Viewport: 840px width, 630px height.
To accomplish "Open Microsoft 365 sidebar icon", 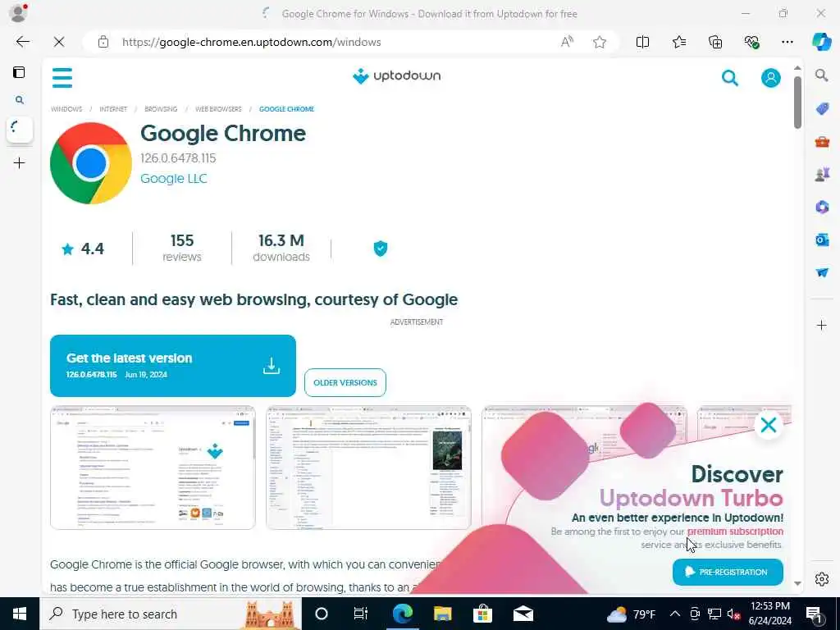I will click(x=822, y=207).
